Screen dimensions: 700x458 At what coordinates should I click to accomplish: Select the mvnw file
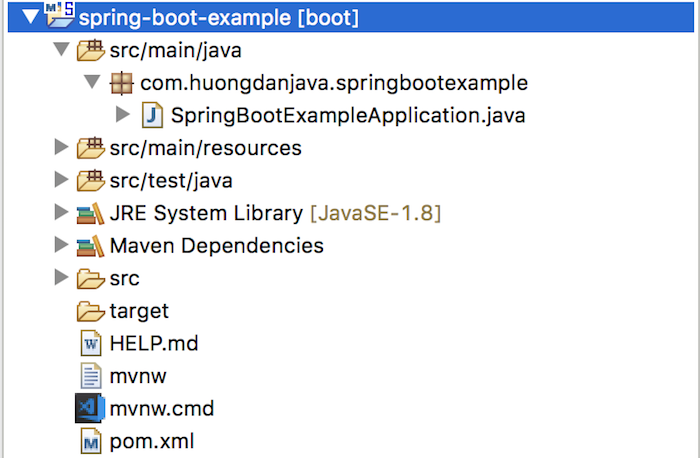(x=138, y=376)
